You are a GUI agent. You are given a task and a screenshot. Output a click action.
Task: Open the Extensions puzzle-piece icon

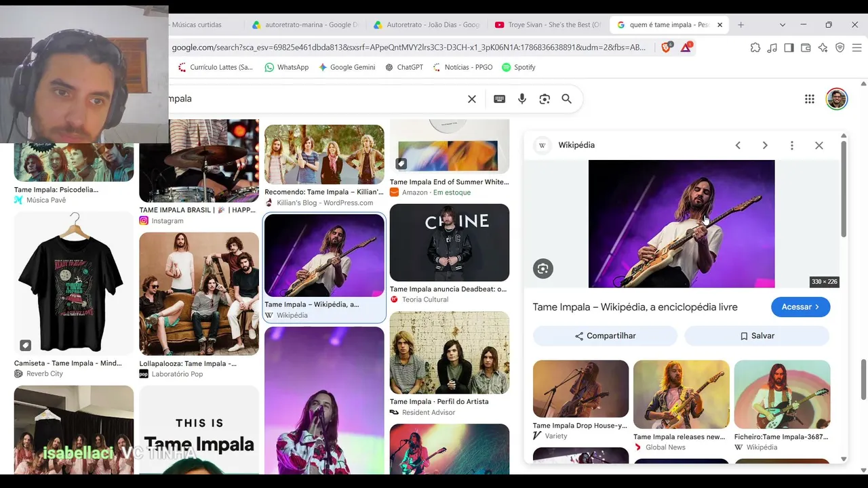click(755, 47)
